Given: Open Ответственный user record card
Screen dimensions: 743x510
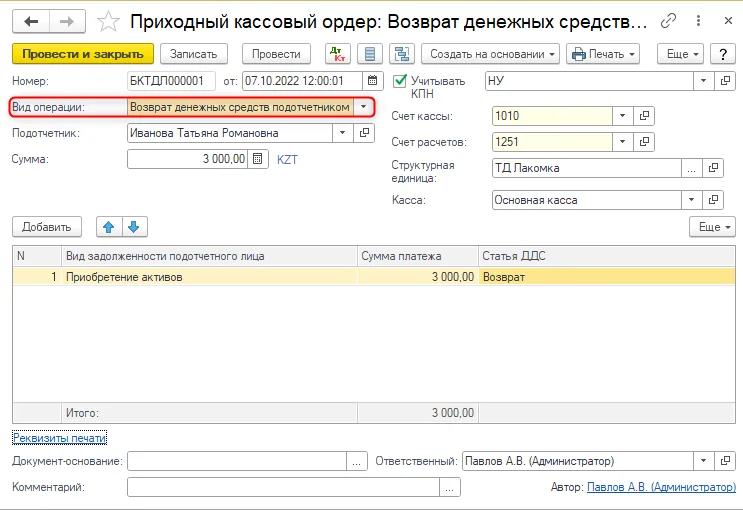Looking at the screenshot, I should tap(725, 461).
